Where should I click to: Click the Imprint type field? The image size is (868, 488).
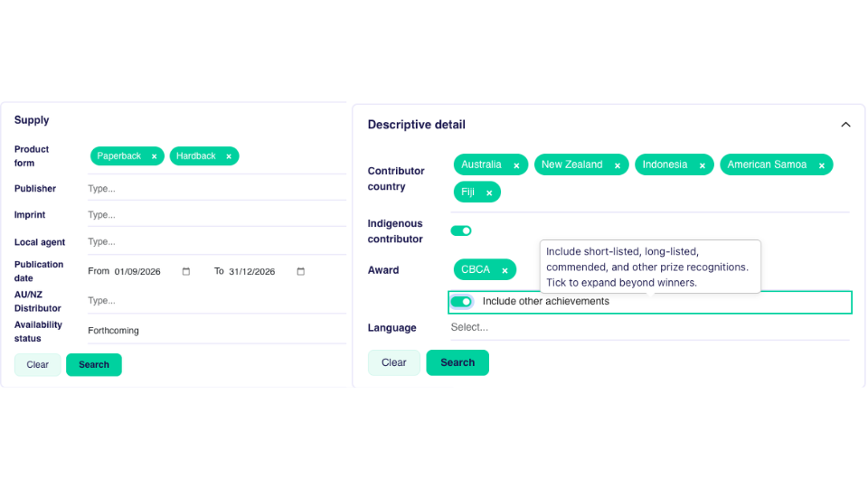(x=216, y=215)
